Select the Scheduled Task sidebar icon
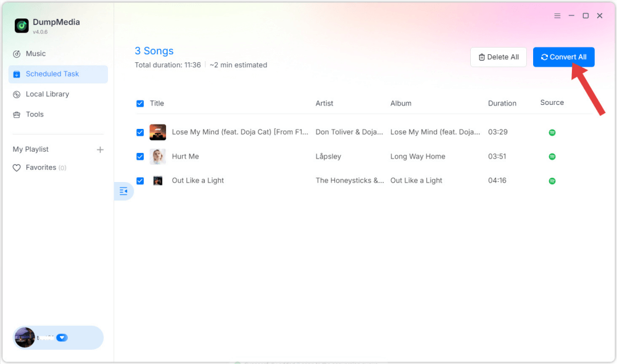This screenshot has width=617, height=364. [15, 74]
